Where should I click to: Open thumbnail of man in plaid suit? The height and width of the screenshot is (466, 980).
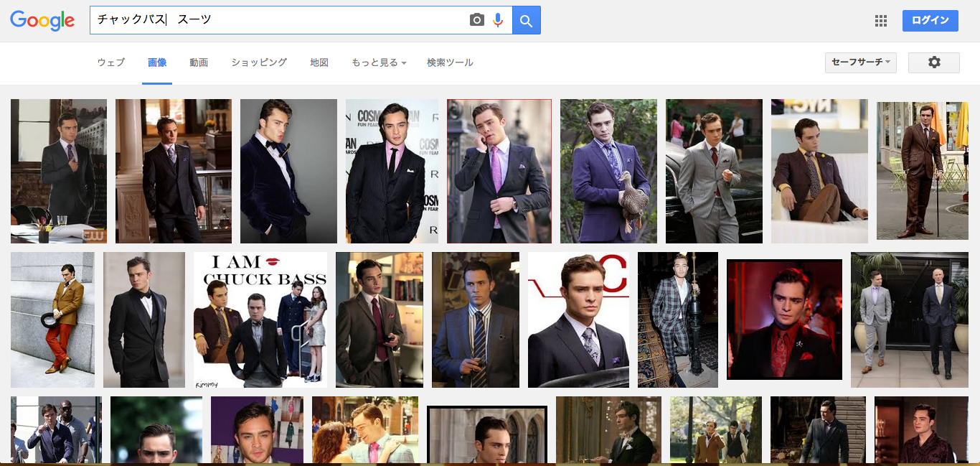[678, 320]
